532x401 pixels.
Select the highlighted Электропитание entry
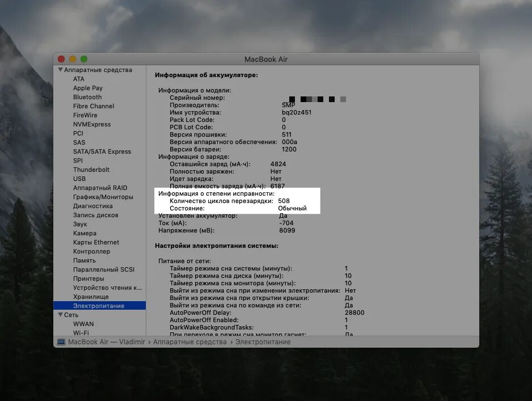click(99, 306)
